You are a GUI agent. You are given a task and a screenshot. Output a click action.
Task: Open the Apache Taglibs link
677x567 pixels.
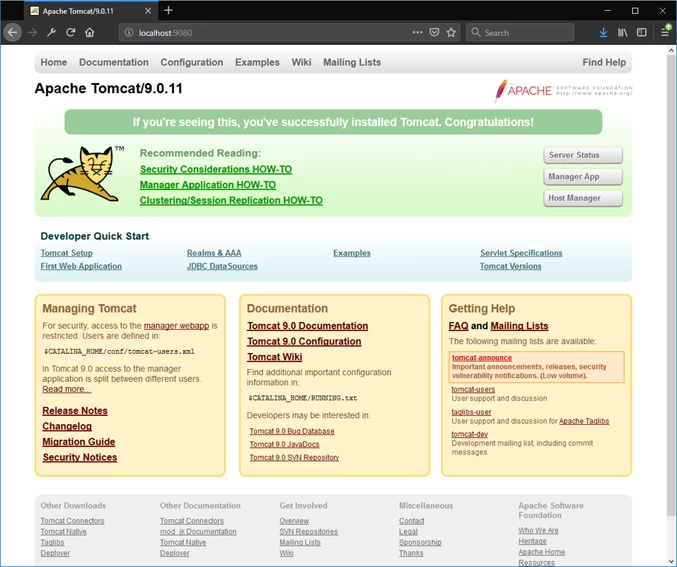point(584,421)
